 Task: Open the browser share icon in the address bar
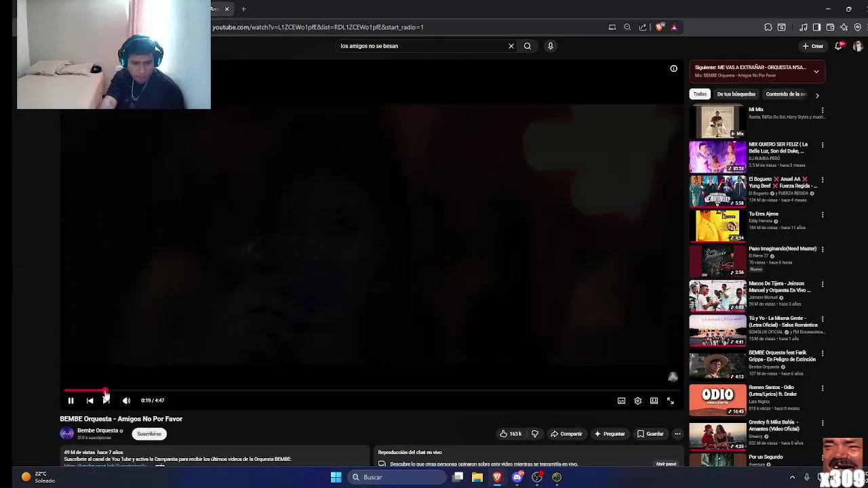tap(642, 27)
